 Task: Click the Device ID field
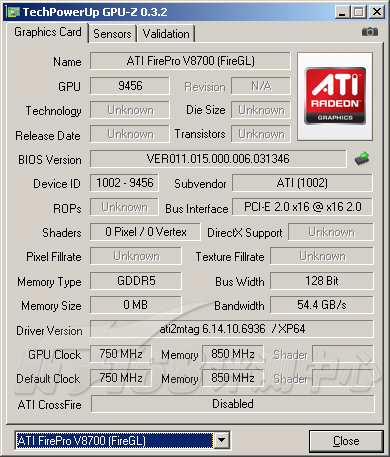(124, 183)
